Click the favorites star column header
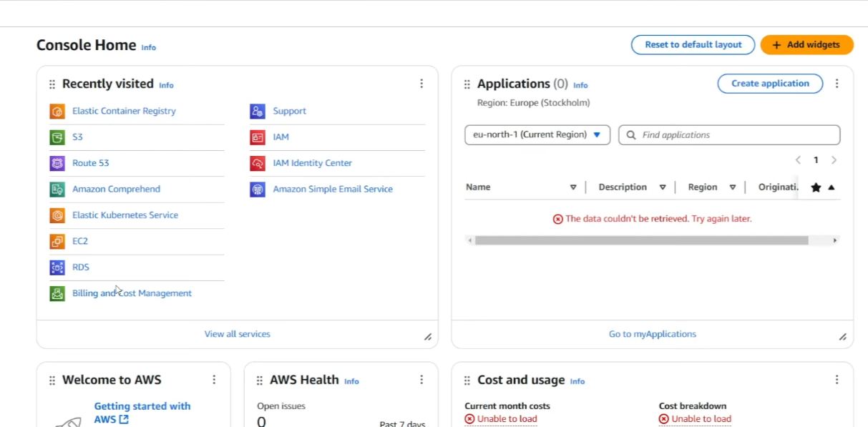Viewport: 868px width, 427px height. point(816,187)
